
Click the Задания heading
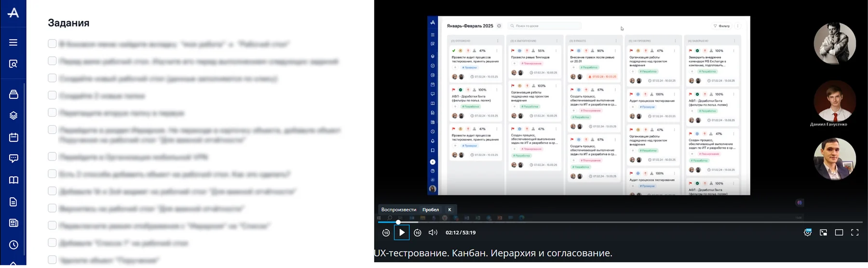point(68,23)
